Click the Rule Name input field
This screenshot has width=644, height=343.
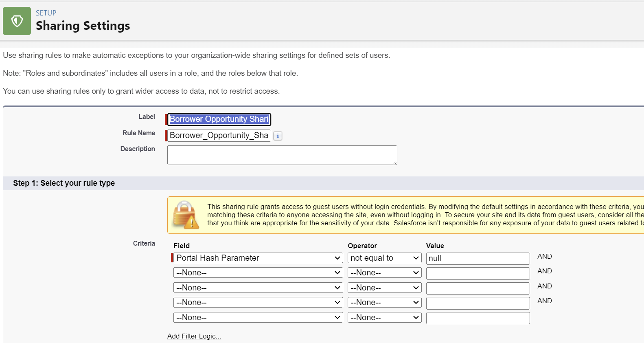(219, 135)
